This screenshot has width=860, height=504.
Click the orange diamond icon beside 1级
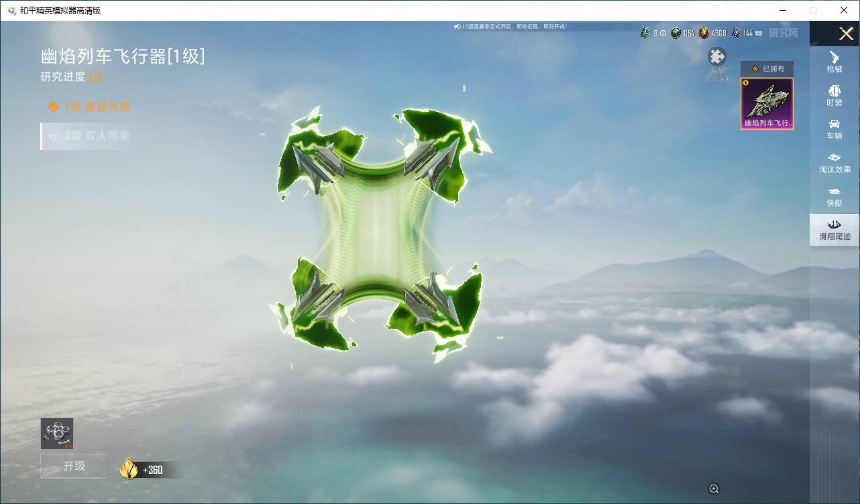click(x=53, y=107)
